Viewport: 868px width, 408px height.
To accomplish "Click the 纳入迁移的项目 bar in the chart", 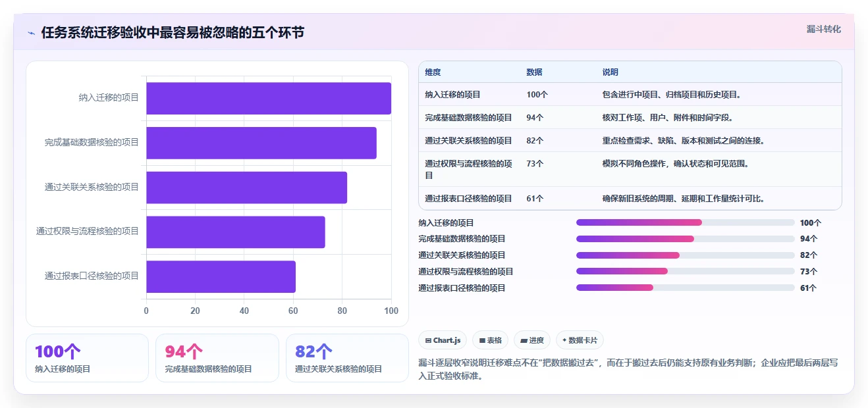I will tap(269, 98).
